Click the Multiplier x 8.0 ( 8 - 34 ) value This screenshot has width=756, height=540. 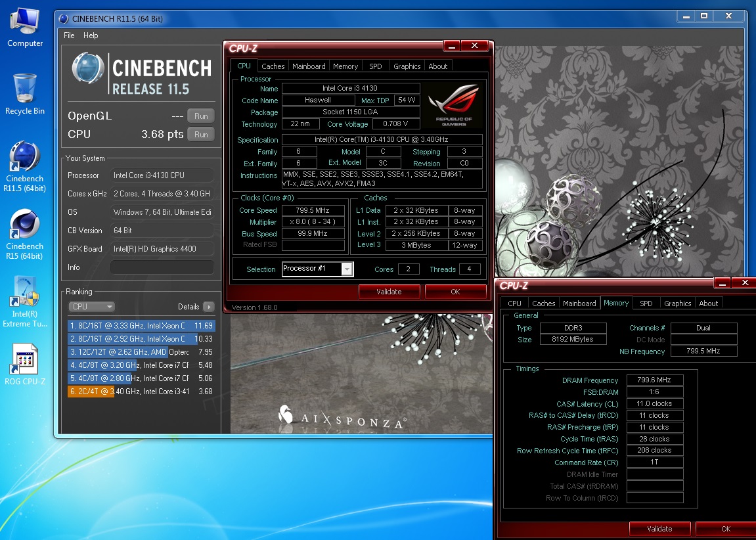(313, 222)
